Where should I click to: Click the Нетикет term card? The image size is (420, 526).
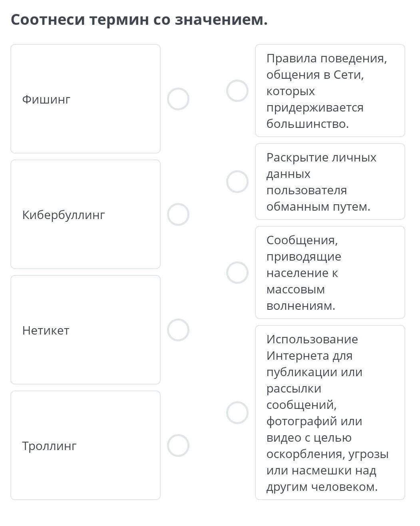click(x=86, y=330)
